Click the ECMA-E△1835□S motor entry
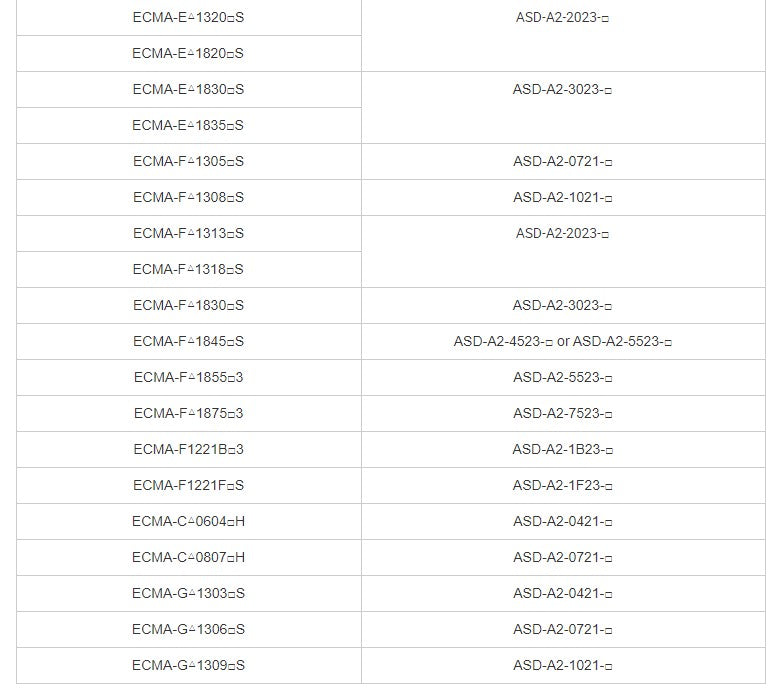770x690 pixels. 188,126
